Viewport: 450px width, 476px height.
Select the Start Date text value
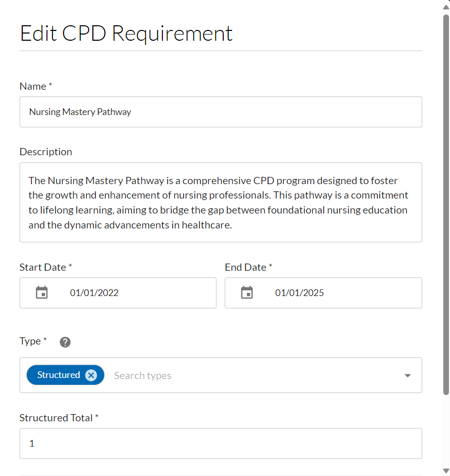[94, 292]
